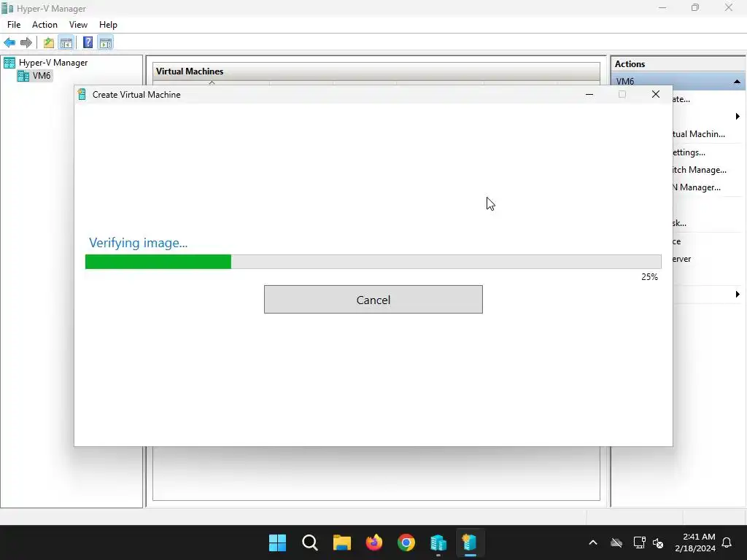Click the 'Verifying image...' status text
This screenshot has height=560, width=747.
[x=138, y=243]
